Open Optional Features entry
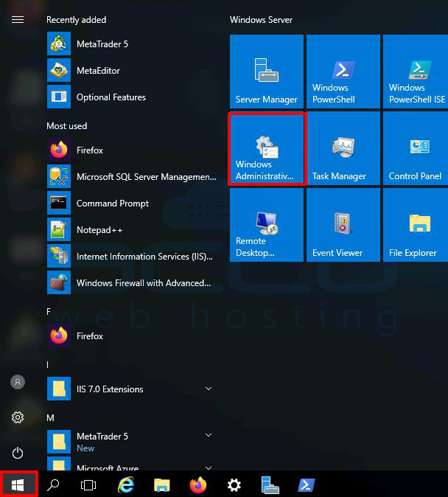This screenshot has width=448, height=497. [x=130, y=97]
